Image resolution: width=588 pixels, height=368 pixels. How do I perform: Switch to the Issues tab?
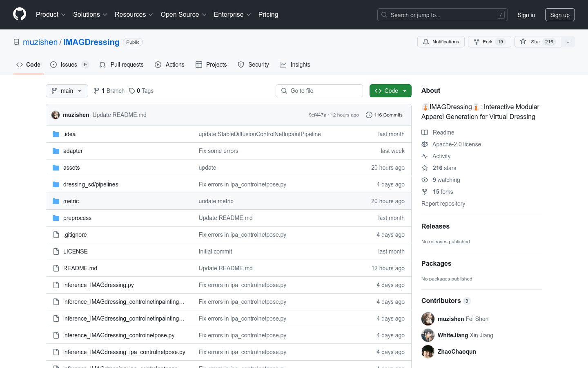69,65
